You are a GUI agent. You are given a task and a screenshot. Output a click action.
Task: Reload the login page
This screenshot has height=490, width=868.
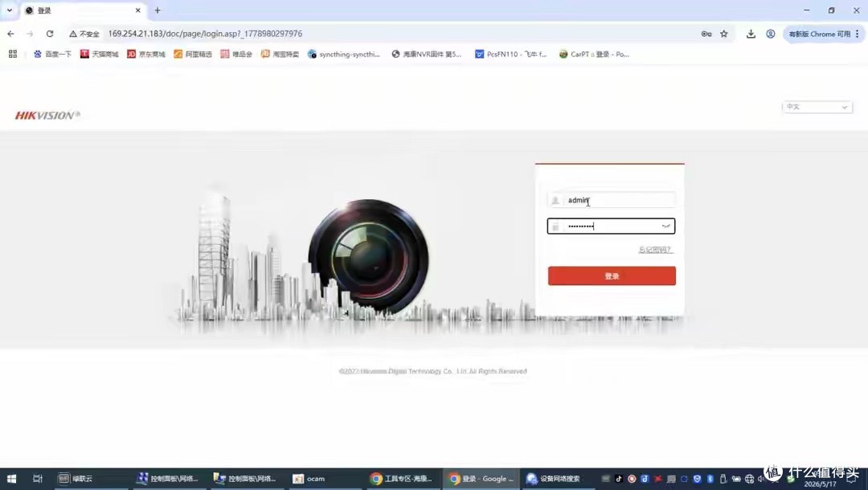click(x=50, y=34)
